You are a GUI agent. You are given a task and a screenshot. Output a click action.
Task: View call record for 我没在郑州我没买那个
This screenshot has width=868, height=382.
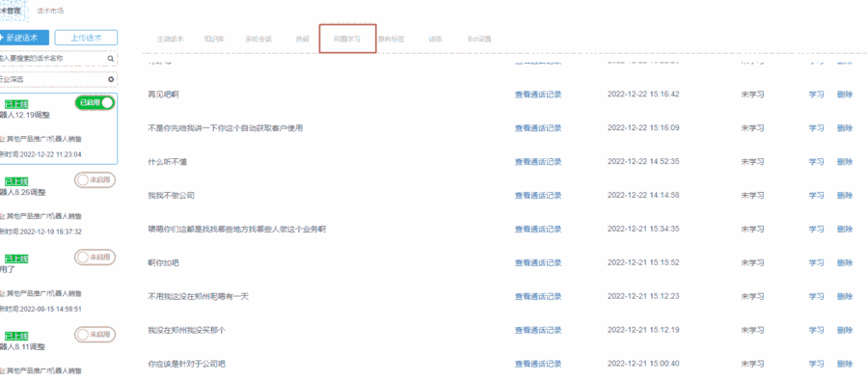[538, 331]
